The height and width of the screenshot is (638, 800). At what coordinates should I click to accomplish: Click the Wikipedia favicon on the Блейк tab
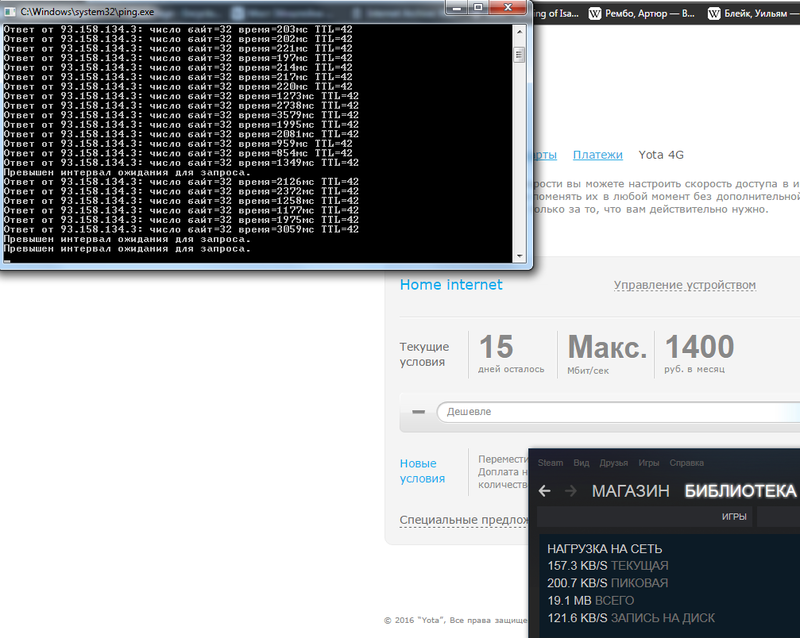pyautogui.click(x=714, y=14)
